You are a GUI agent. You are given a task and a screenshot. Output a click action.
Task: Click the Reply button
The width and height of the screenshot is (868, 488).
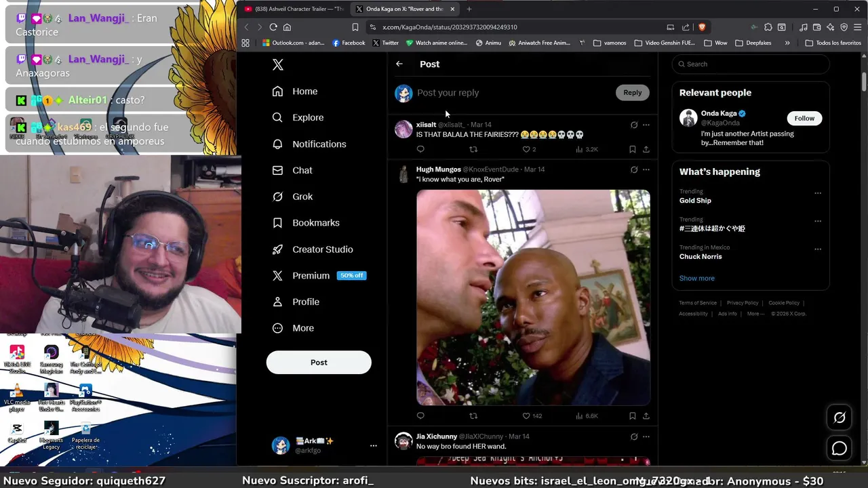632,93
